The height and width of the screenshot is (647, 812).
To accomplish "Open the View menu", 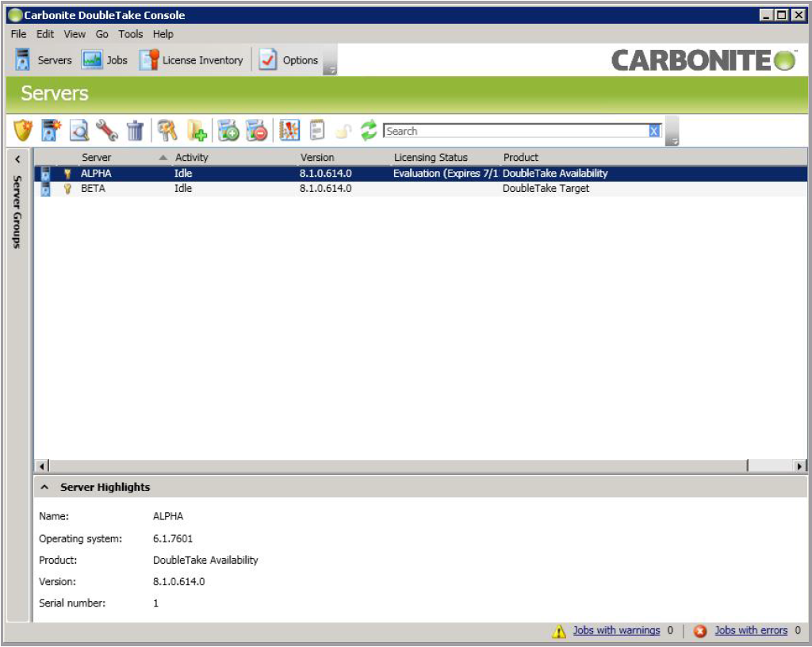I will pos(75,34).
